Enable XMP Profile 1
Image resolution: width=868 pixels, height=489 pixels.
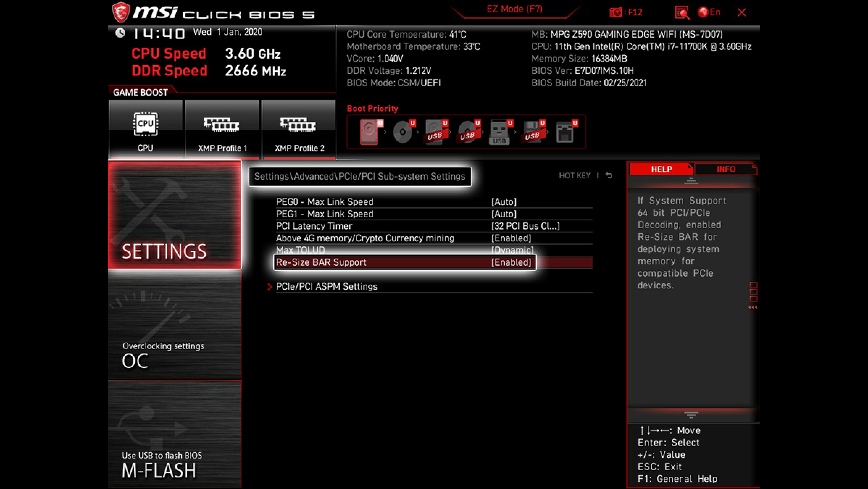coord(222,130)
